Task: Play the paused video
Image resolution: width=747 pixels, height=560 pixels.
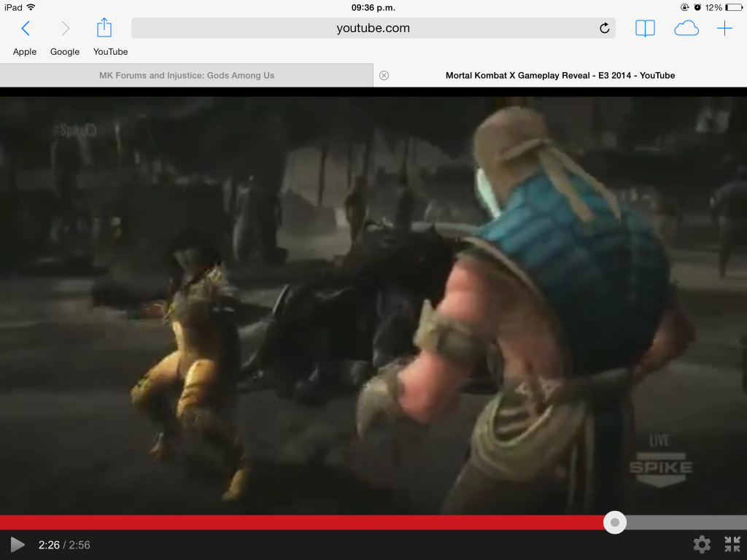Action: tap(18, 545)
